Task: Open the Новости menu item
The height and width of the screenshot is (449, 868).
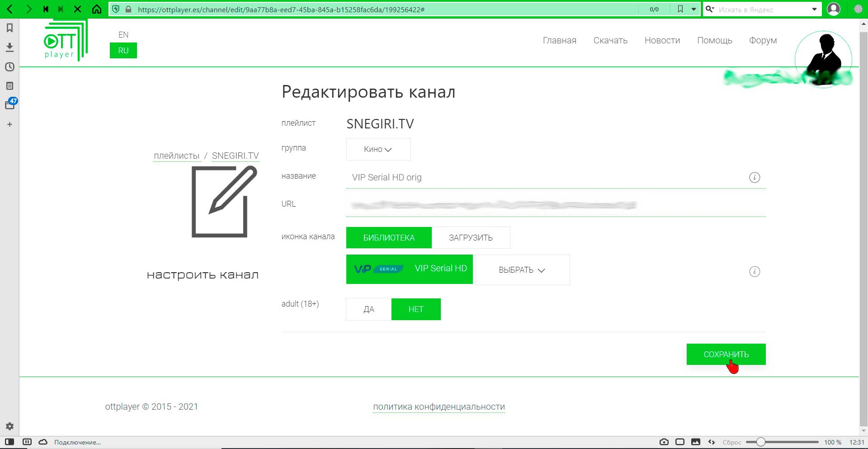Action: click(662, 40)
